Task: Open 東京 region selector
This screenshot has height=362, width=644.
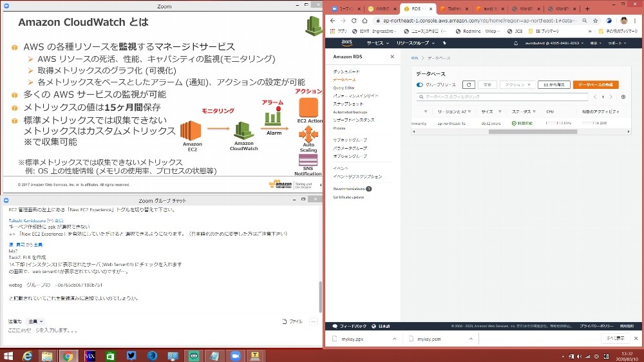Action: (x=596, y=43)
